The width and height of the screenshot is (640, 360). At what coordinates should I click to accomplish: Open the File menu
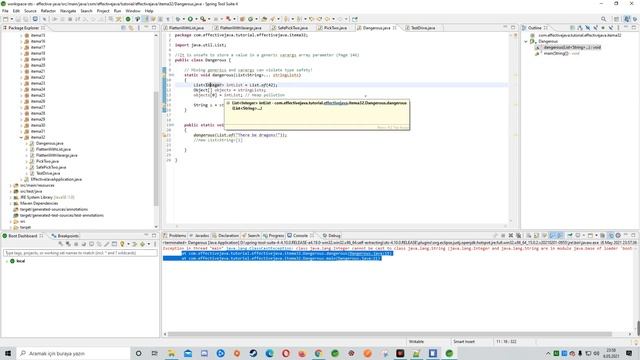(5, 11)
